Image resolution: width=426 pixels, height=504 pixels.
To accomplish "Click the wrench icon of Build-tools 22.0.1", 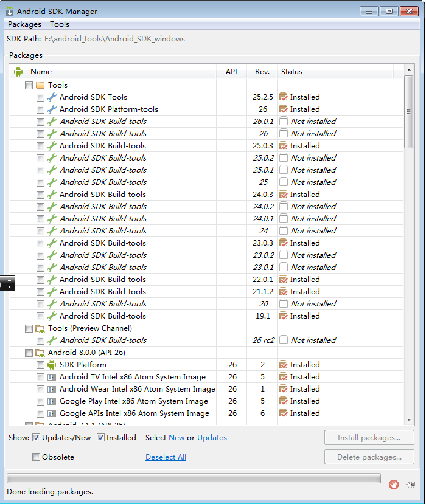I will tap(52, 280).
